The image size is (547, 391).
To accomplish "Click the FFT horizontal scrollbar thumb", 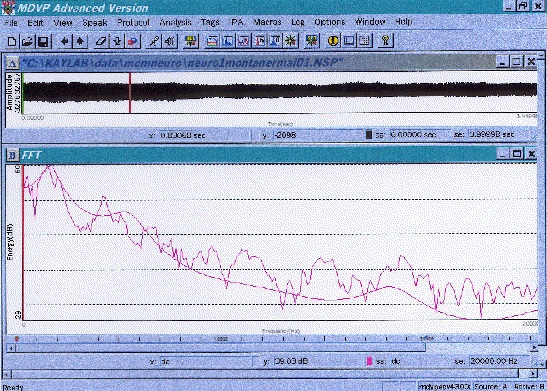I will [221, 348].
